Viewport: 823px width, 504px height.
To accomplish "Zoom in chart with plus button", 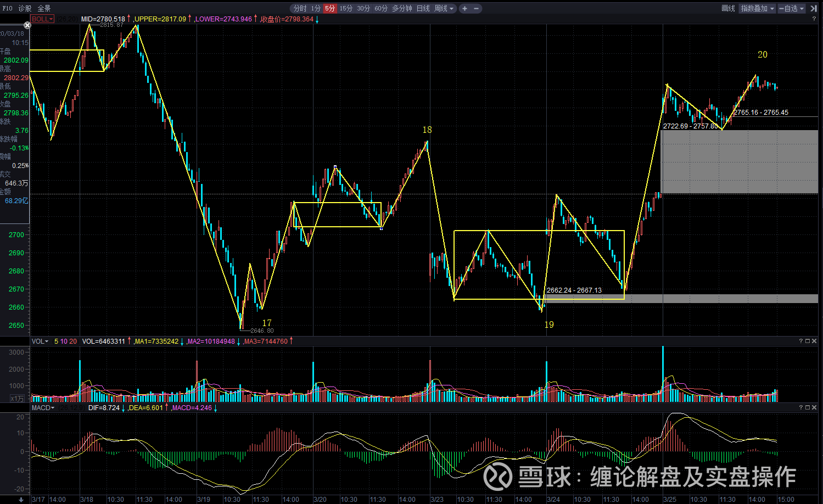I will 464,8.
